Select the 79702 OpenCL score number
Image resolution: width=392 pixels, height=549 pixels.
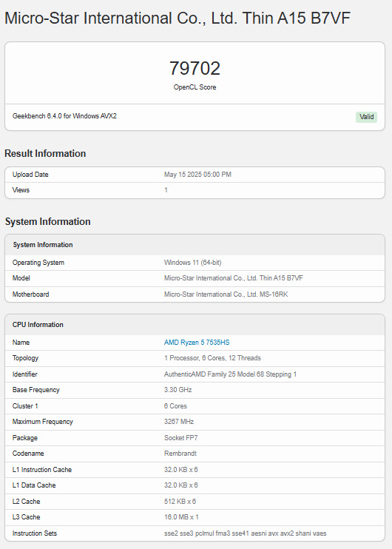(195, 68)
